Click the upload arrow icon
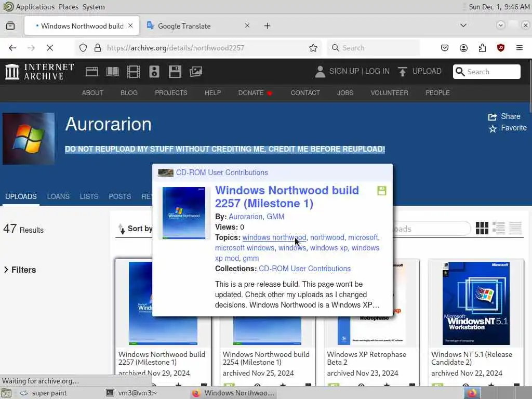The height and width of the screenshot is (399, 532). (403, 72)
